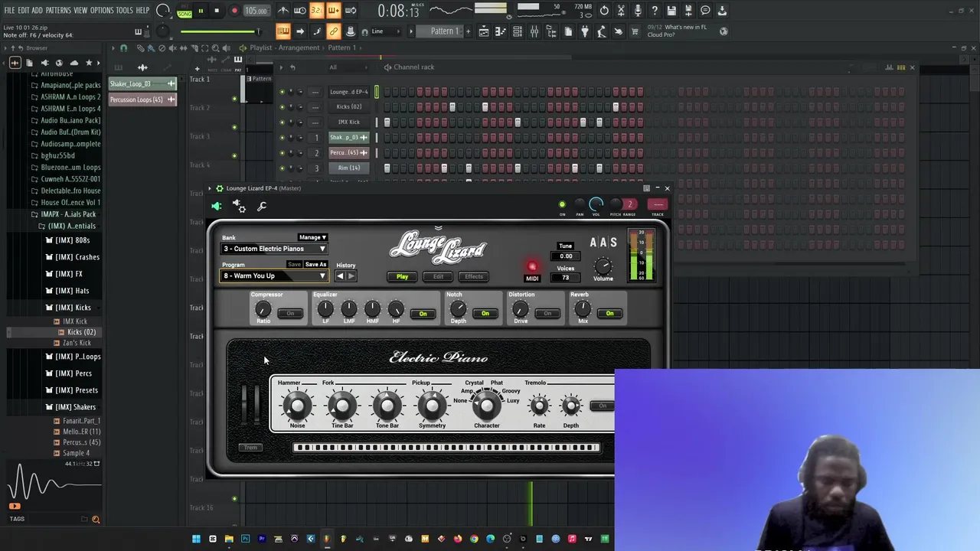Open the Line snap dropdown
This screenshot has height=551, width=980.
pyautogui.click(x=387, y=31)
